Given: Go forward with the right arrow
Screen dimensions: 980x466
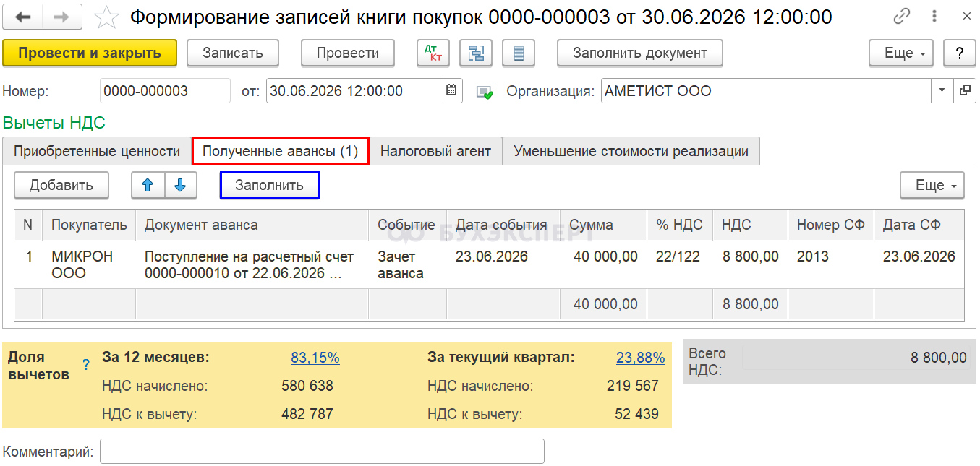Looking at the screenshot, I should tap(62, 17).
